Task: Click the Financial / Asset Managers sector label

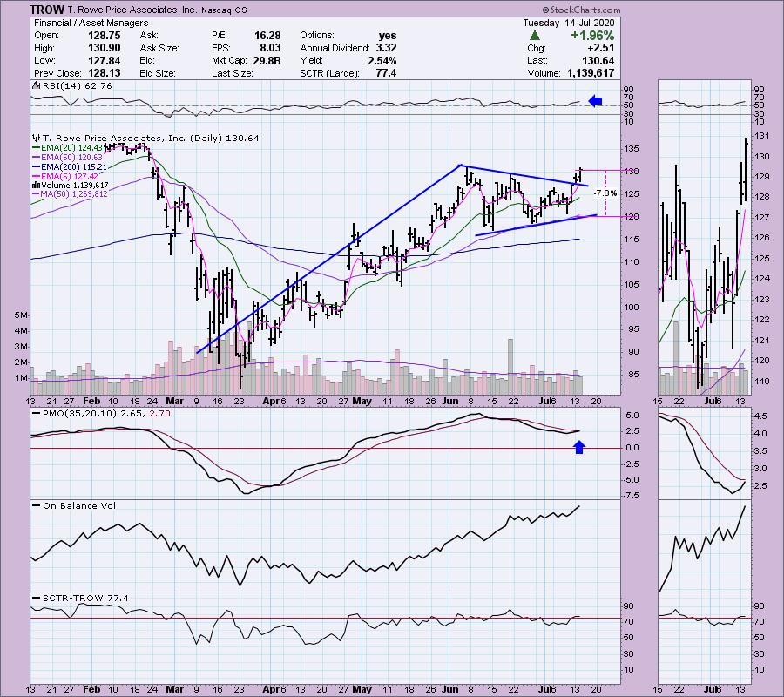Action: pyautogui.click(x=91, y=23)
